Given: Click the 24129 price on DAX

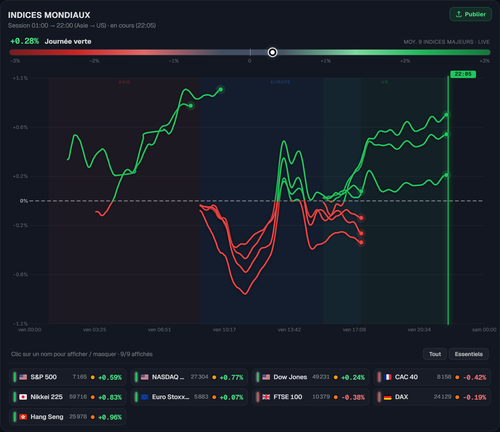Looking at the screenshot, I should point(442,397).
